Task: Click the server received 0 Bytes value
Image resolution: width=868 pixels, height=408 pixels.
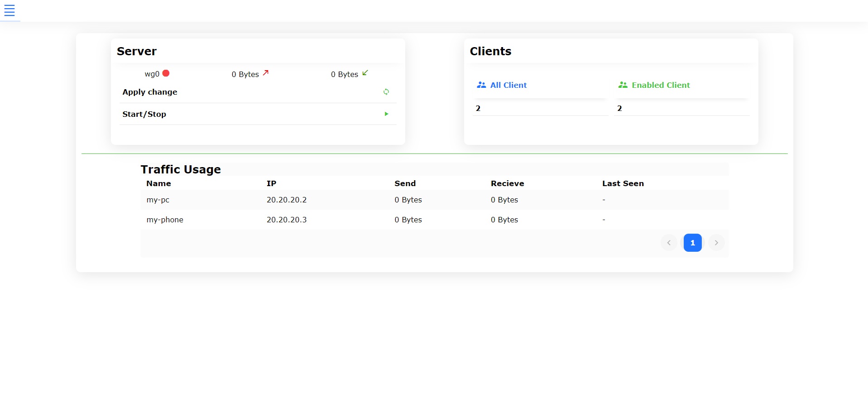Action: click(x=345, y=74)
